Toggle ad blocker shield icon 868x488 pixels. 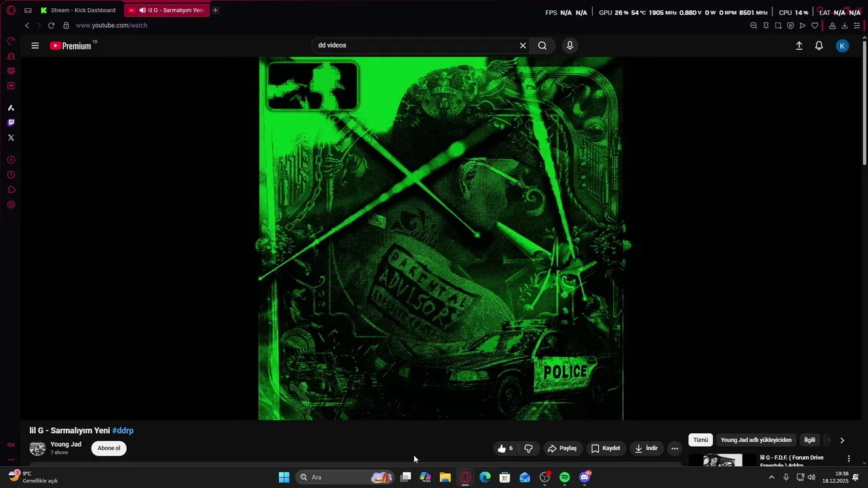click(790, 25)
